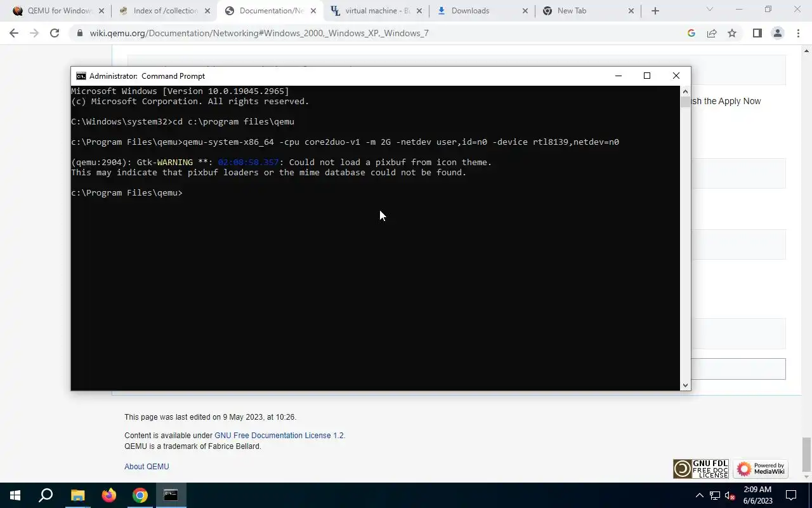Click the Gtk-WARNING message line
This screenshot has width=812, height=508.
pos(282,162)
